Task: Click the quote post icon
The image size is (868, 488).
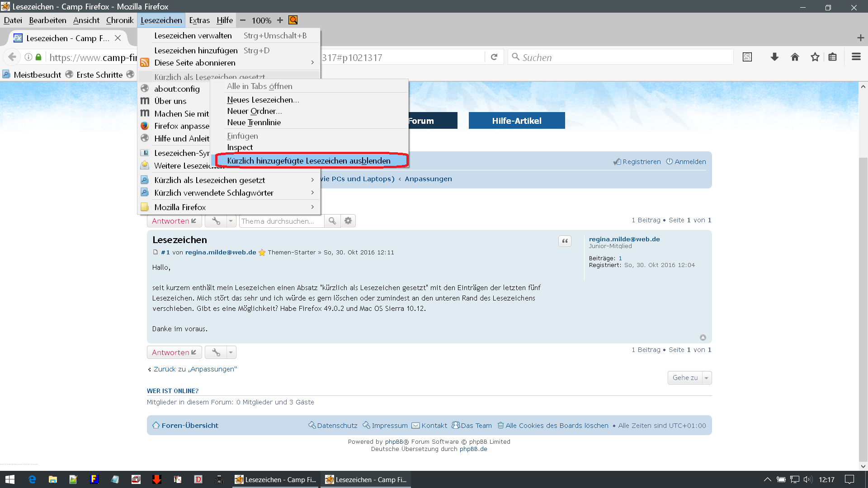Action: (565, 241)
